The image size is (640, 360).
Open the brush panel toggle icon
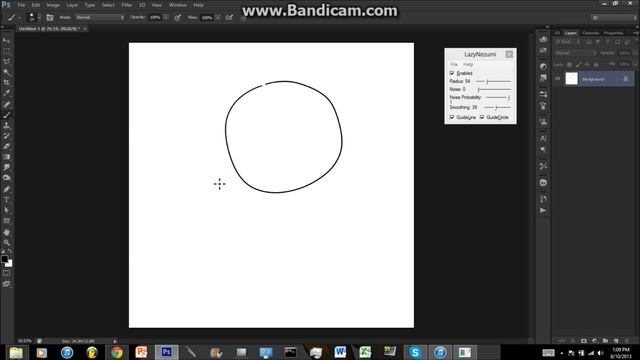pos(50,18)
